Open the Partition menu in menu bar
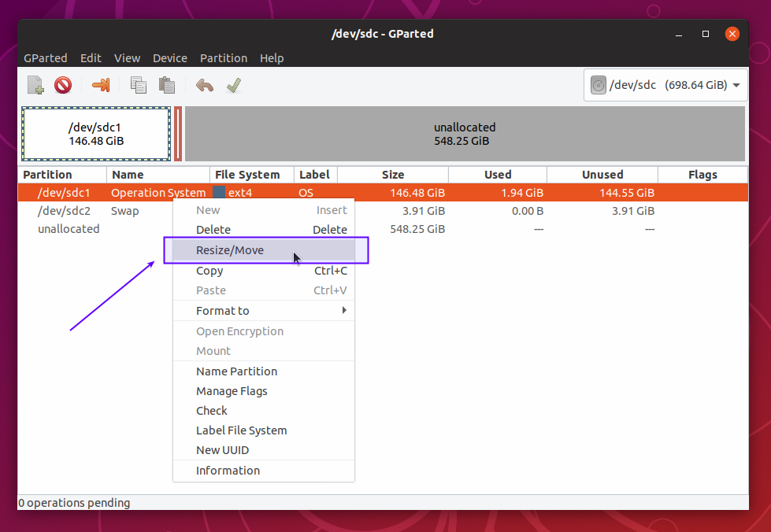Image resolution: width=771 pixels, height=532 pixels. click(224, 58)
